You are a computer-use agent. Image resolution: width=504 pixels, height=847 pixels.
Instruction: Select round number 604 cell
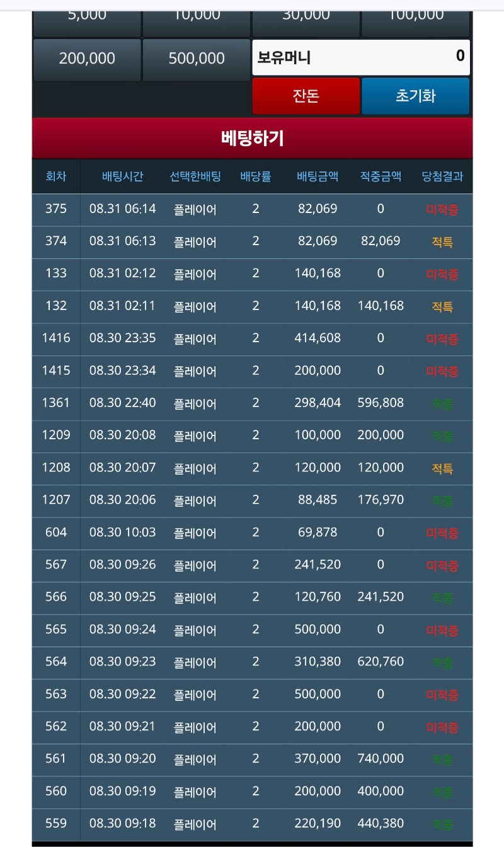click(56, 532)
